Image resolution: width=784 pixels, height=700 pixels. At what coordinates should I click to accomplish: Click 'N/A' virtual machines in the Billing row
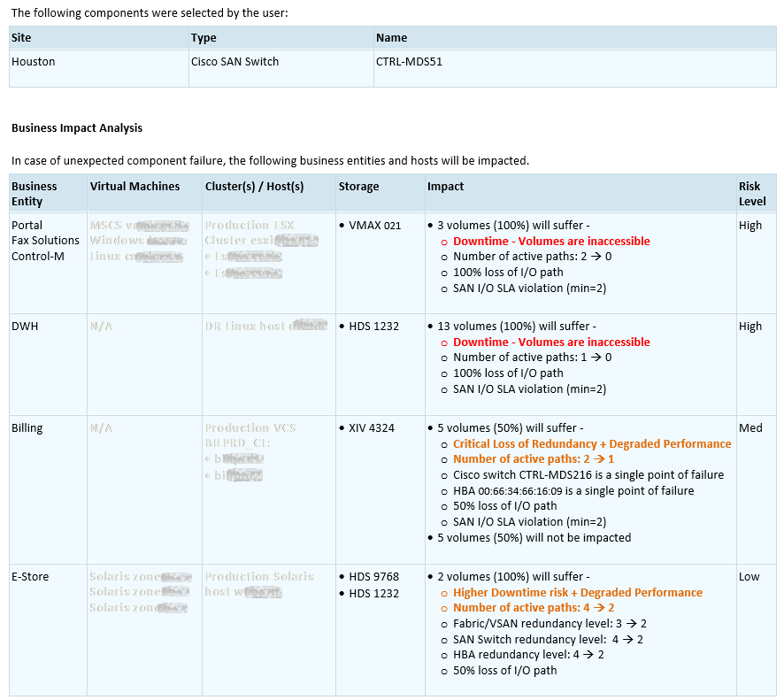pos(101,428)
